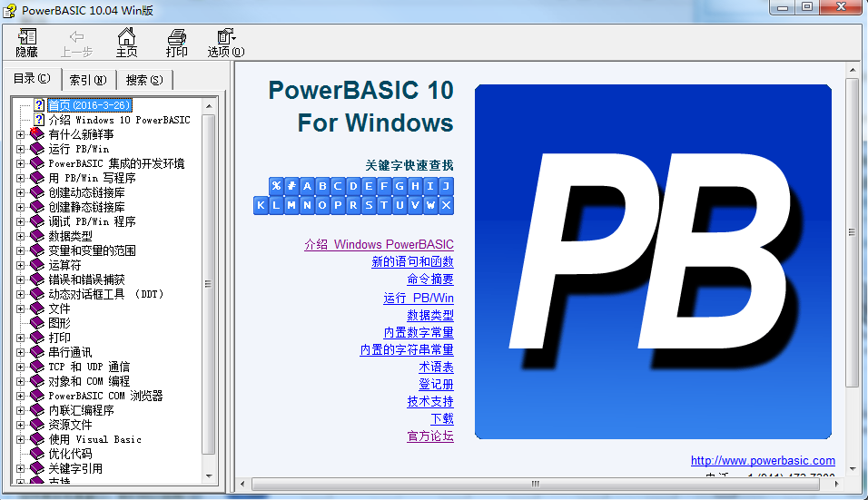Jump to keyword letter M

(291, 205)
